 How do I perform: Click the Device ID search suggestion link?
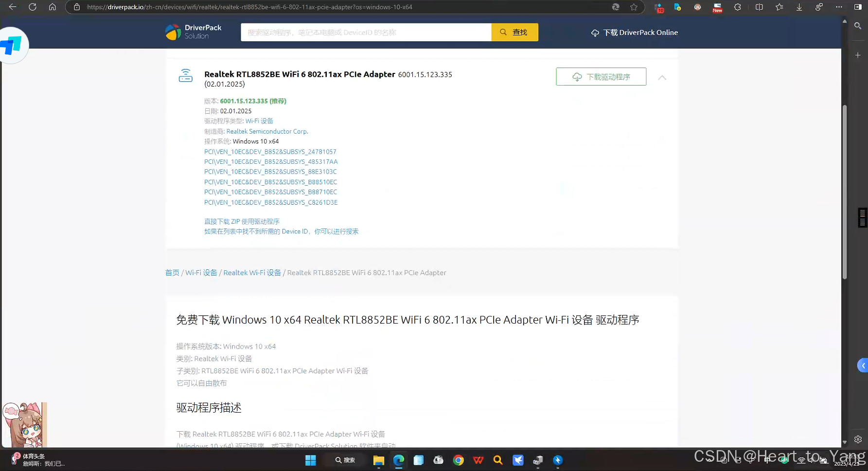(x=281, y=231)
